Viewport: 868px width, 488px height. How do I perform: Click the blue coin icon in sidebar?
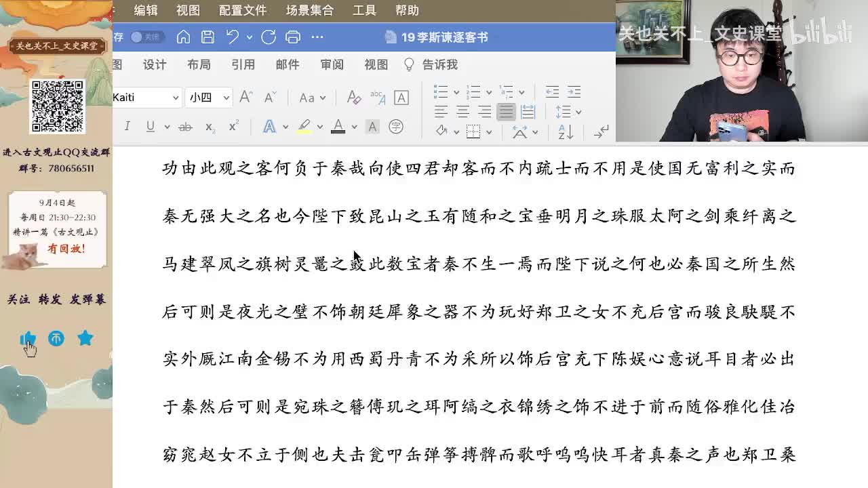[56, 338]
